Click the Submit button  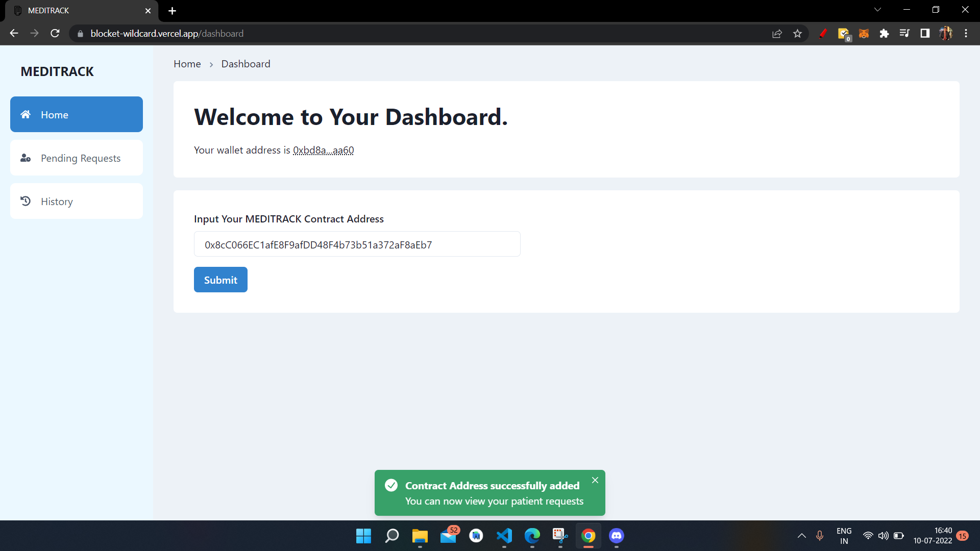[x=220, y=280]
